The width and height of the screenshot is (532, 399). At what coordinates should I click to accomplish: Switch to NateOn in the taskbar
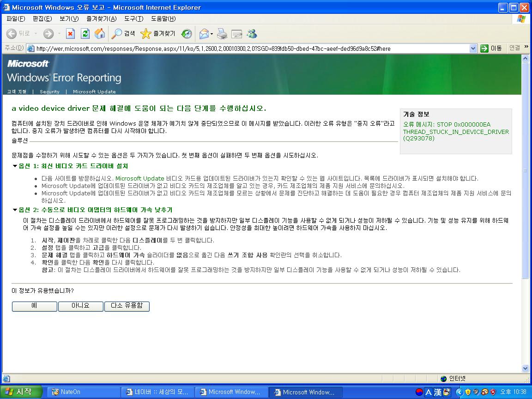[x=83, y=392]
